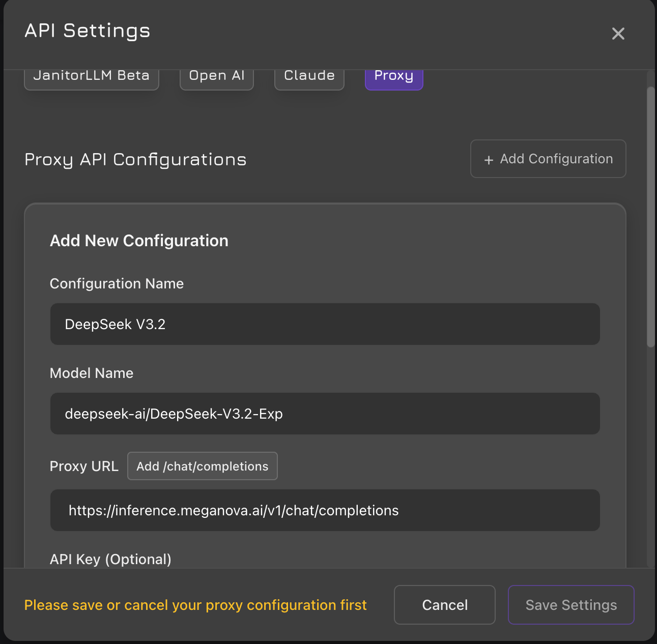This screenshot has height=644, width=657.
Task: Click the Add New Configuration heading
Action: (139, 241)
